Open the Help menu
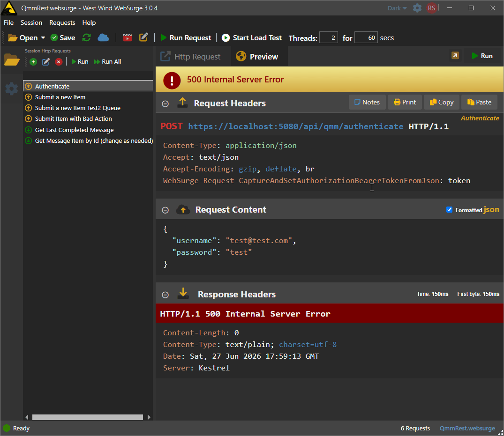The width and height of the screenshot is (504, 436). pos(89,22)
